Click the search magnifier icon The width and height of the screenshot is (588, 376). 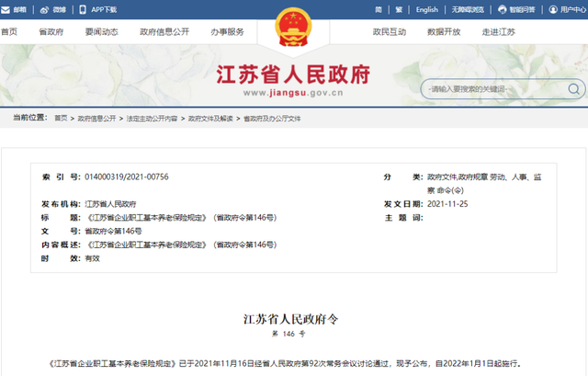(x=573, y=89)
